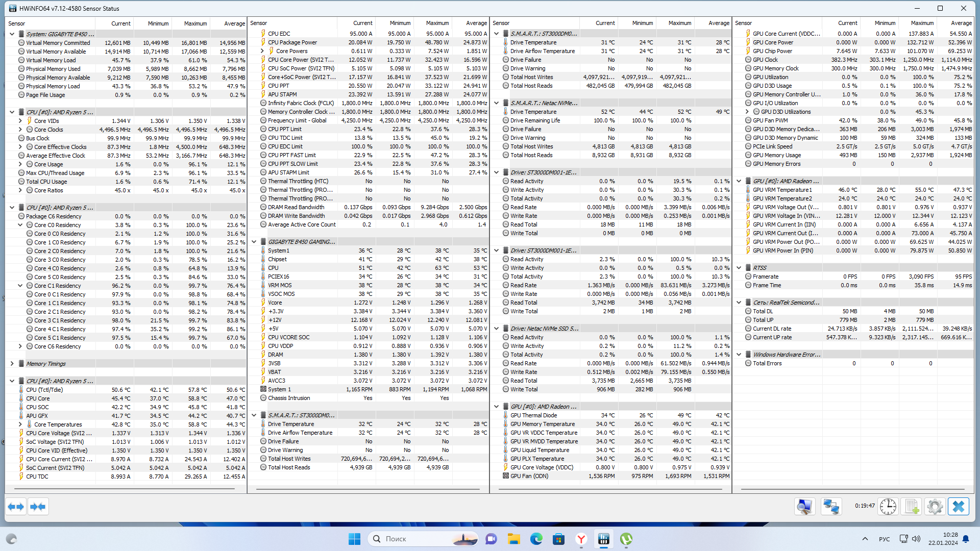Click the blue X close sensors button

[958, 507]
